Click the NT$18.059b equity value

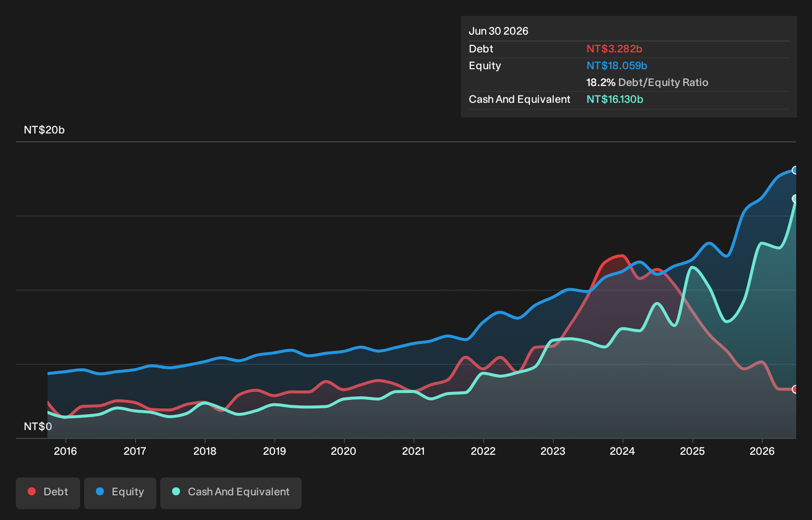tap(617, 66)
